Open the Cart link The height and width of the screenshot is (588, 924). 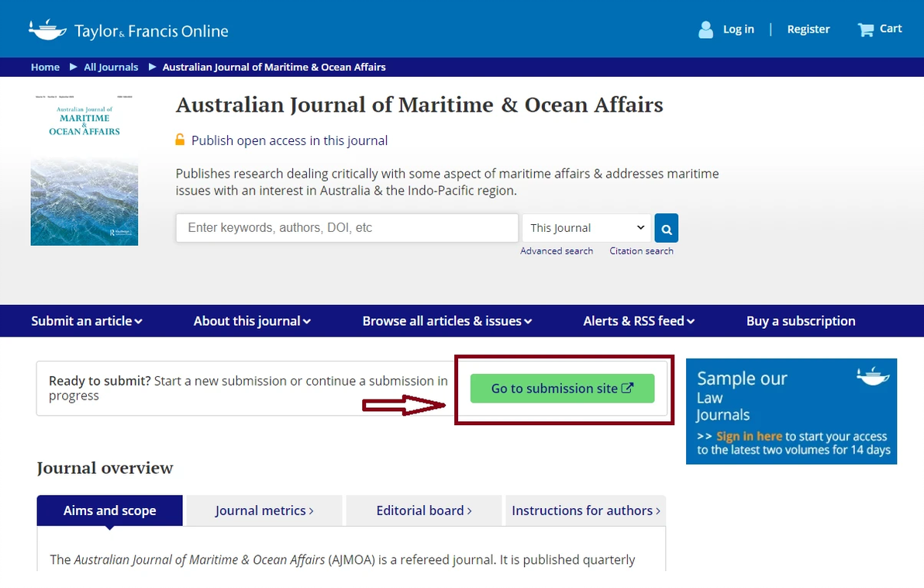coord(891,29)
